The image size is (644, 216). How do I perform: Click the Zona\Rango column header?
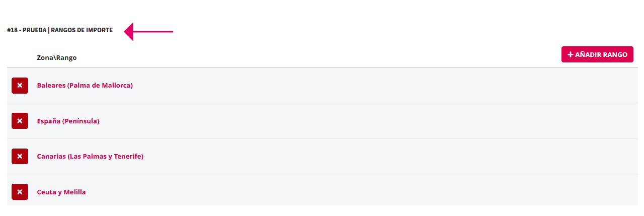[x=57, y=57]
